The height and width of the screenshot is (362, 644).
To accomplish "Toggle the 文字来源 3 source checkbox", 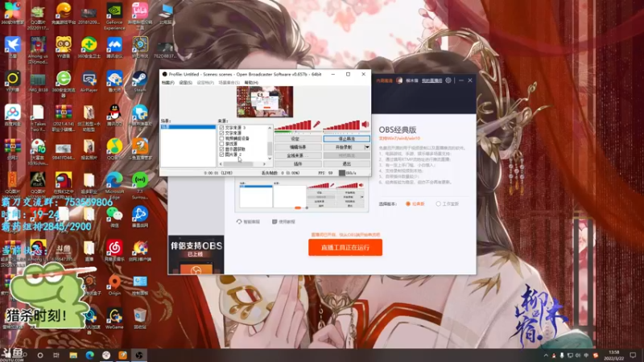I will (x=222, y=128).
